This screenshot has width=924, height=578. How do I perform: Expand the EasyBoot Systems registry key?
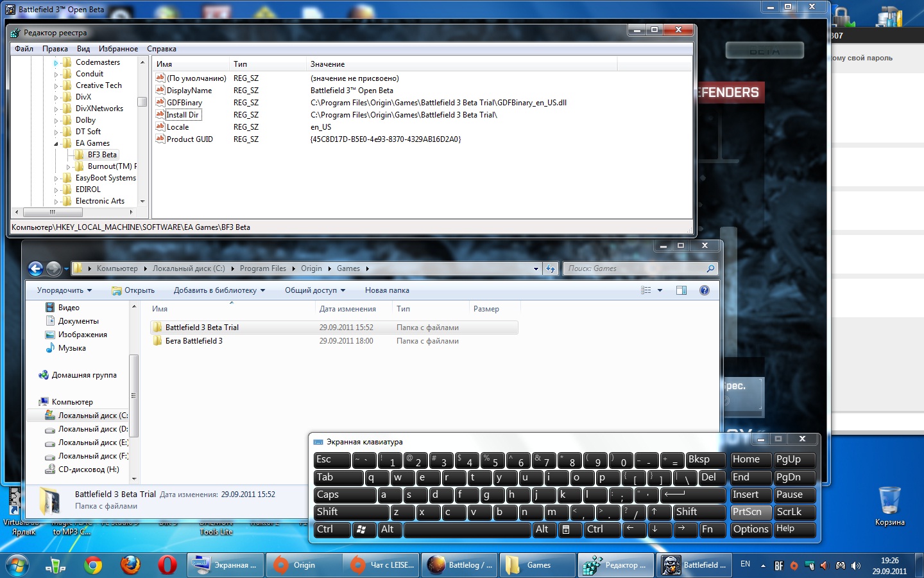56,179
